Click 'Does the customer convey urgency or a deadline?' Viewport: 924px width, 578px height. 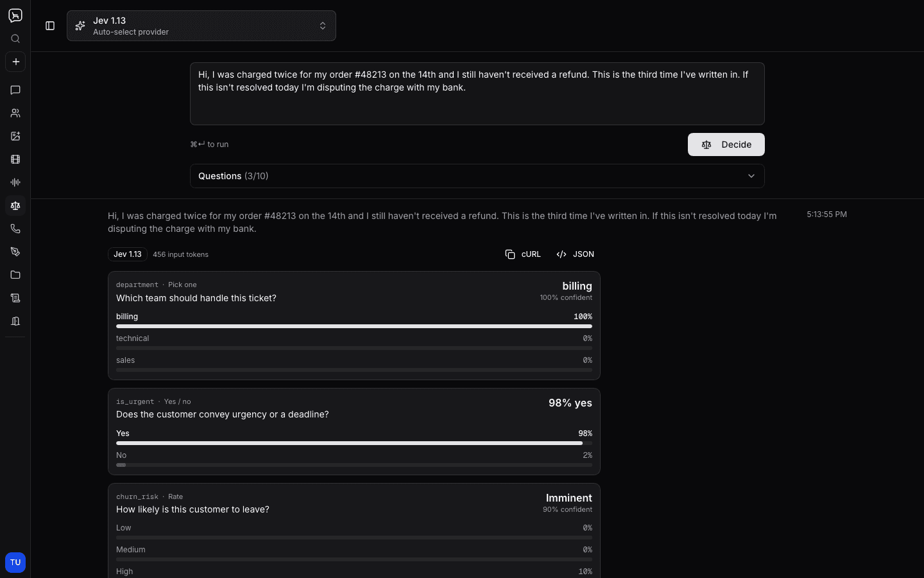pos(223,414)
